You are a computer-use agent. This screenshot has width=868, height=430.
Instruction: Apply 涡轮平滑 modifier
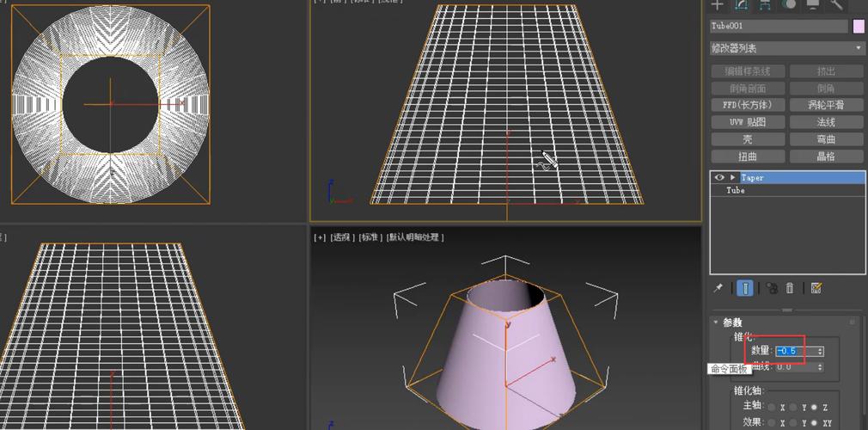(826, 105)
